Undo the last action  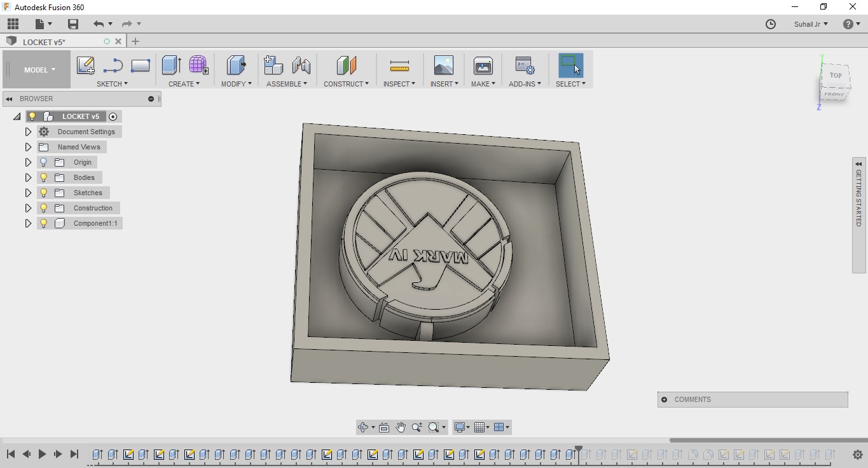click(99, 24)
